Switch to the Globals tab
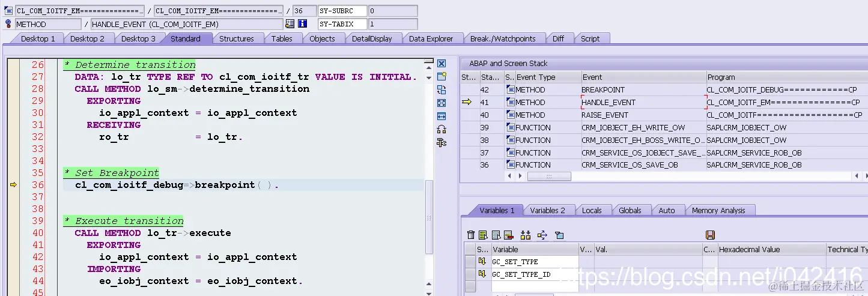Image resolution: width=868 pixels, height=296 pixels. tap(630, 210)
